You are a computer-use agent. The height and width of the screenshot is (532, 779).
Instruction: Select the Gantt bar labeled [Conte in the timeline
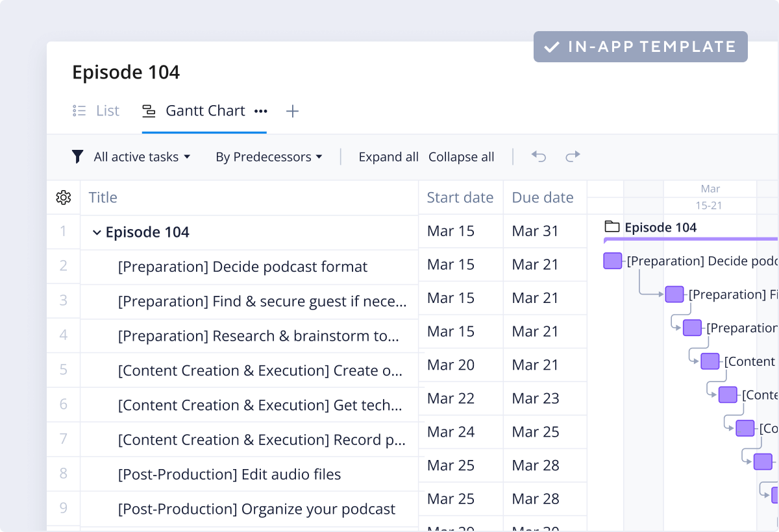(728, 394)
